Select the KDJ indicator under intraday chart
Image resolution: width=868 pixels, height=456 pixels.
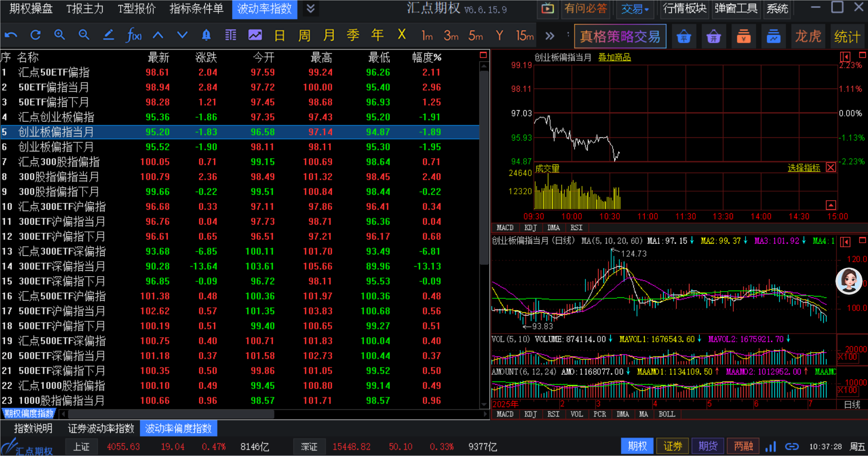tap(530, 228)
